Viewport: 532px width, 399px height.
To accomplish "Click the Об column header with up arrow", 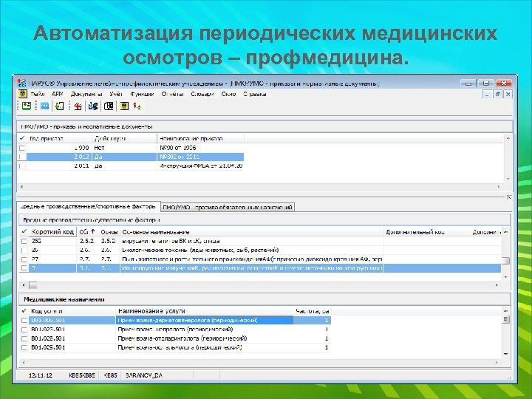I will [87, 232].
